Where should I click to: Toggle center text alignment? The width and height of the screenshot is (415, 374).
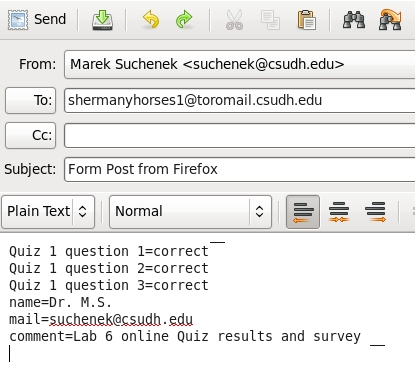[x=339, y=212]
